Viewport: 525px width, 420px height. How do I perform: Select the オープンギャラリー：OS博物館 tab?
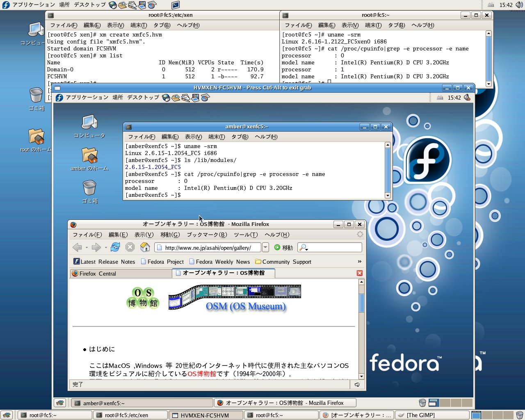(223, 273)
